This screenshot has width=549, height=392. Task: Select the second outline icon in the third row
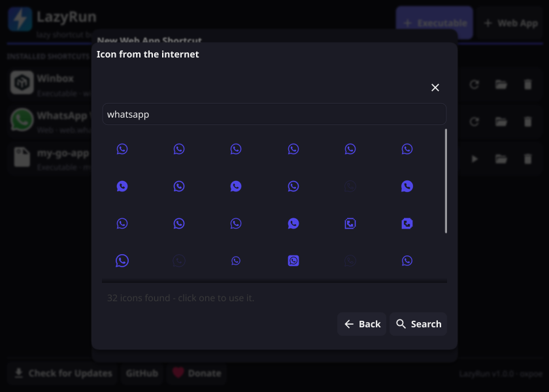tap(179, 223)
